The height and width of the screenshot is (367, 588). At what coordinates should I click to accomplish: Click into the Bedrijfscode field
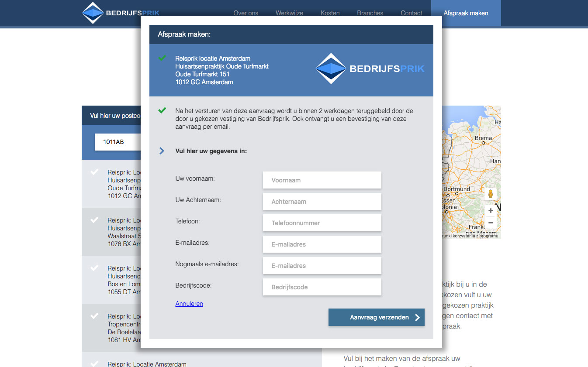pyautogui.click(x=322, y=287)
